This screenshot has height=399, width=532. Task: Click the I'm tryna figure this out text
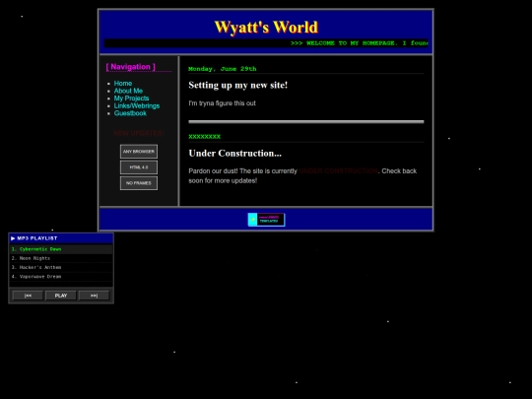(x=223, y=103)
